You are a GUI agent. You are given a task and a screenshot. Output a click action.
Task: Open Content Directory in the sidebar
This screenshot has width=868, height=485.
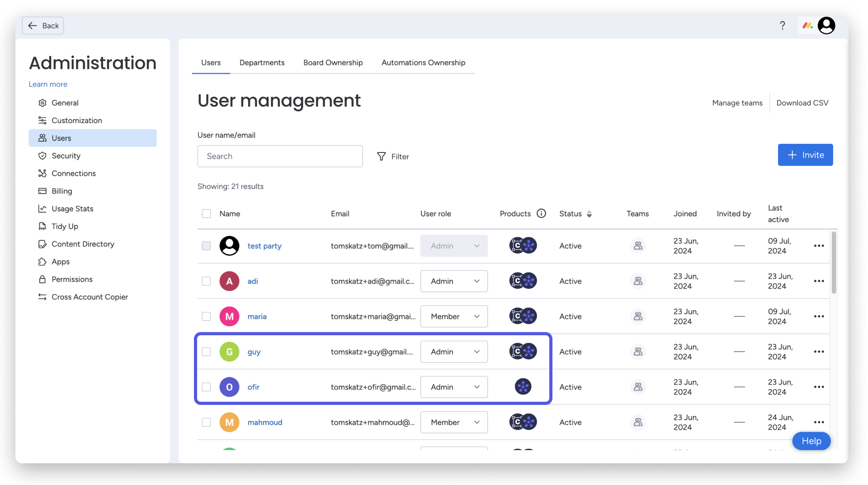tap(93, 244)
